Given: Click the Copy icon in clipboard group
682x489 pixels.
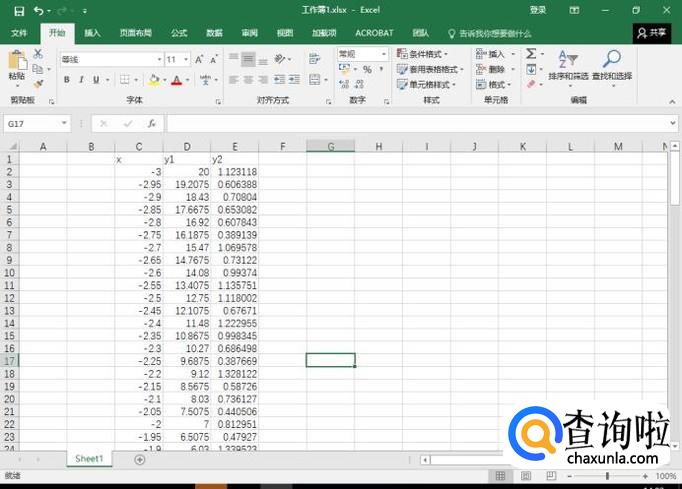Looking at the screenshot, I should (38, 69).
